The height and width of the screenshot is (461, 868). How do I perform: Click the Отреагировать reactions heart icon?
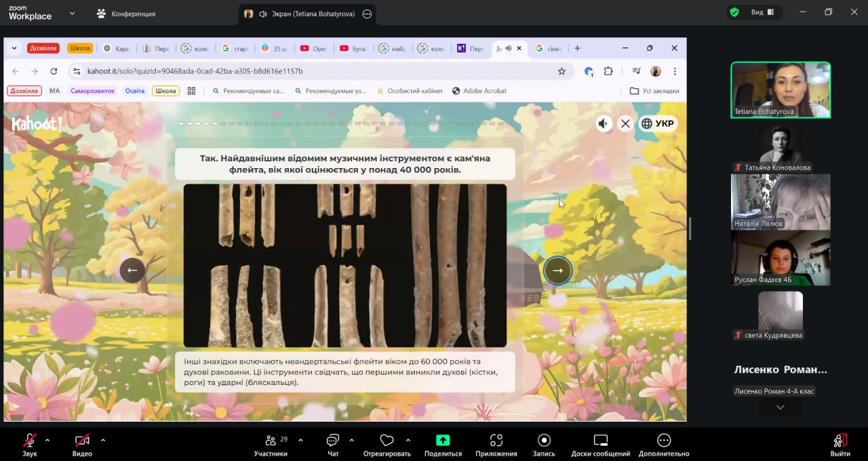coord(387,441)
